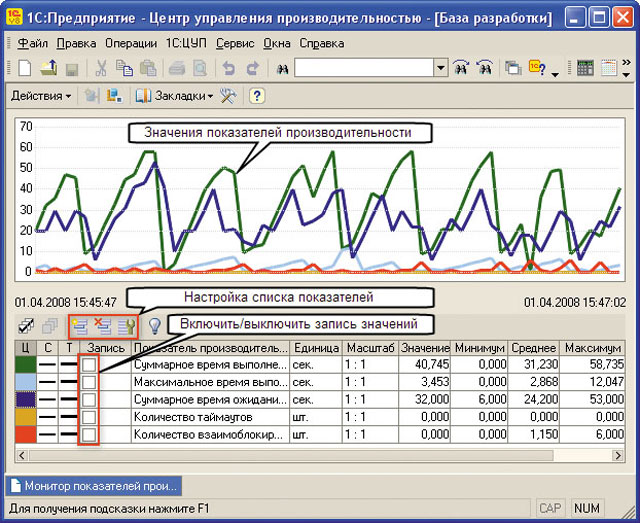Click the Copy icon in toolbar

(x=124, y=68)
